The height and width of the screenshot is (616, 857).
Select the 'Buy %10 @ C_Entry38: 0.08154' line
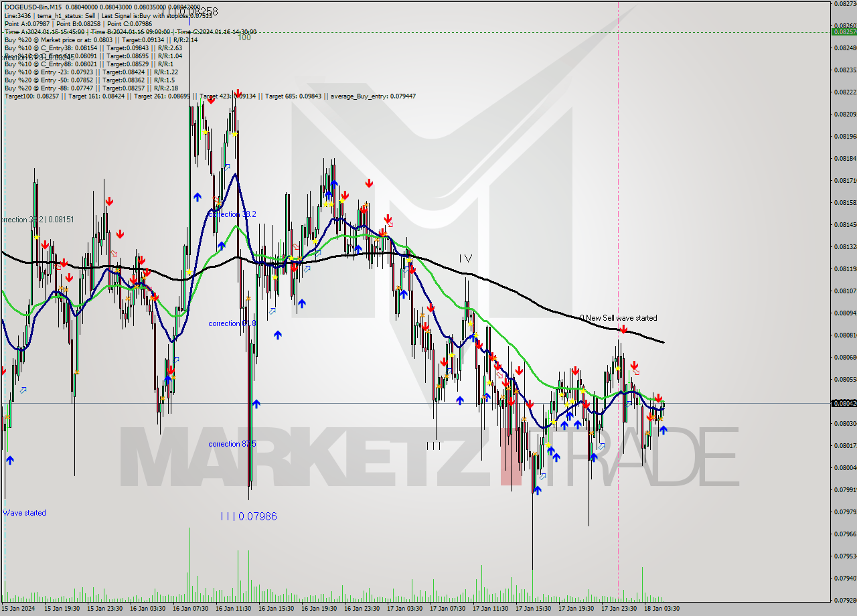point(93,48)
